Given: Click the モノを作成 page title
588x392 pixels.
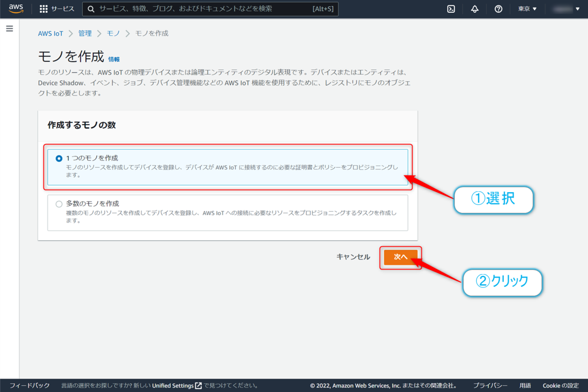Looking at the screenshot, I should click(x=71, y=56).
